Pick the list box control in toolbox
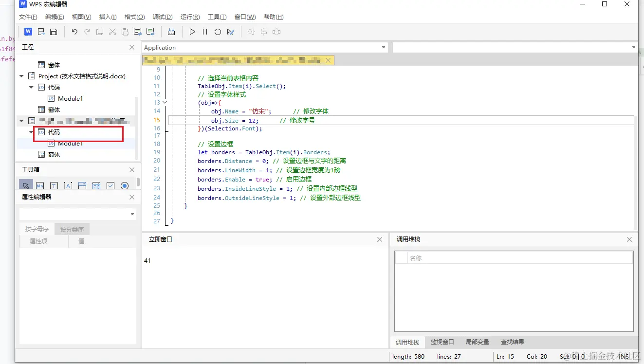 (96, 185)
